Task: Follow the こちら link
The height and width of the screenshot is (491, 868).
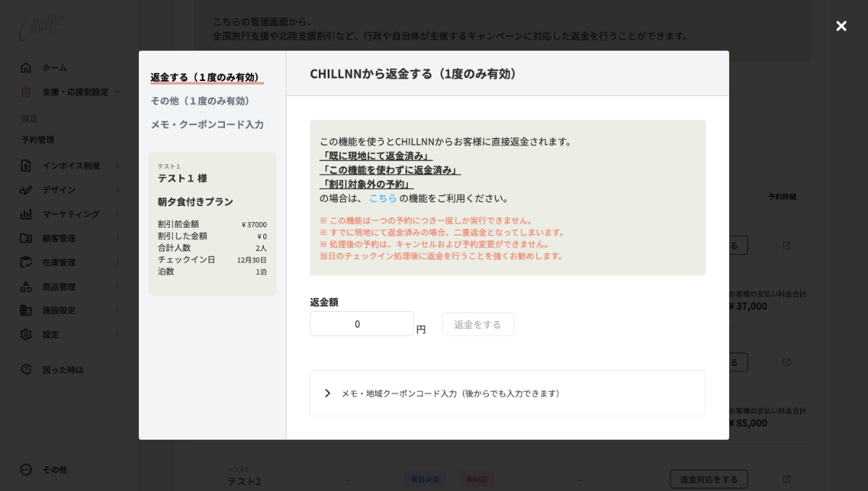Action: pos(383,198)
